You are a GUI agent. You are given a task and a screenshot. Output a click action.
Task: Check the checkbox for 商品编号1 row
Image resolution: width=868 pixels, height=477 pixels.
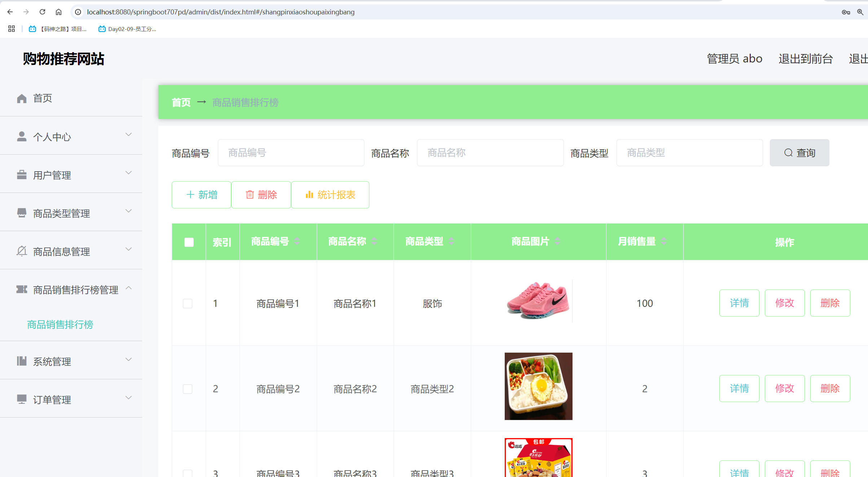188,303
